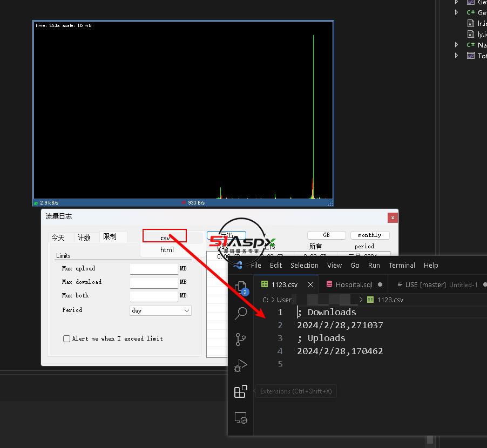Open the Explorer icon in the activity bar
The image size is (487, 448).
241,287
